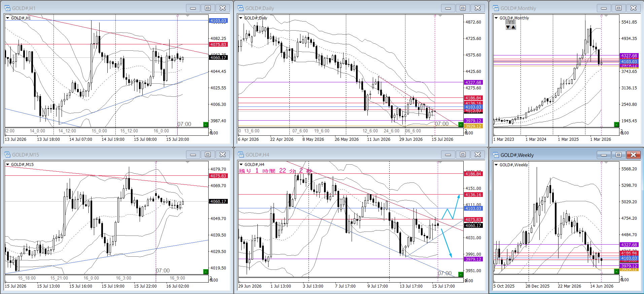Click the blue 4103.03 price tag on H1 chart

pyautogui.click(x=218, y=20)
